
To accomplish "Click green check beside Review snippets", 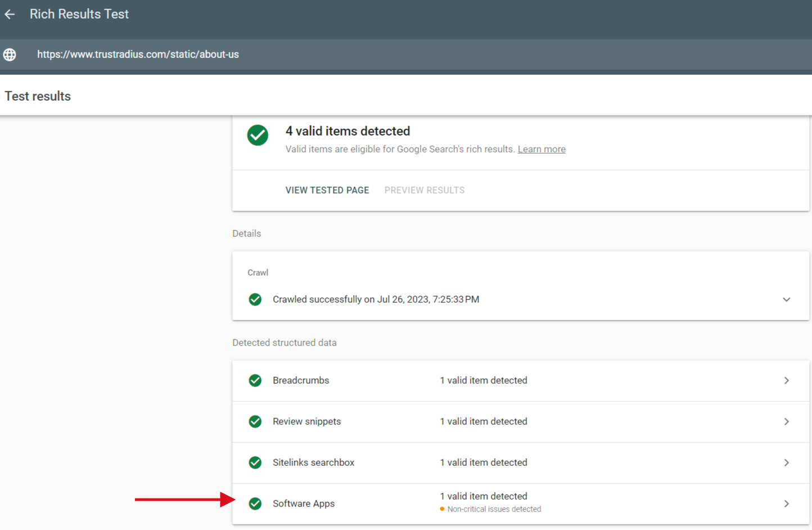I will (x=255, y=421).
